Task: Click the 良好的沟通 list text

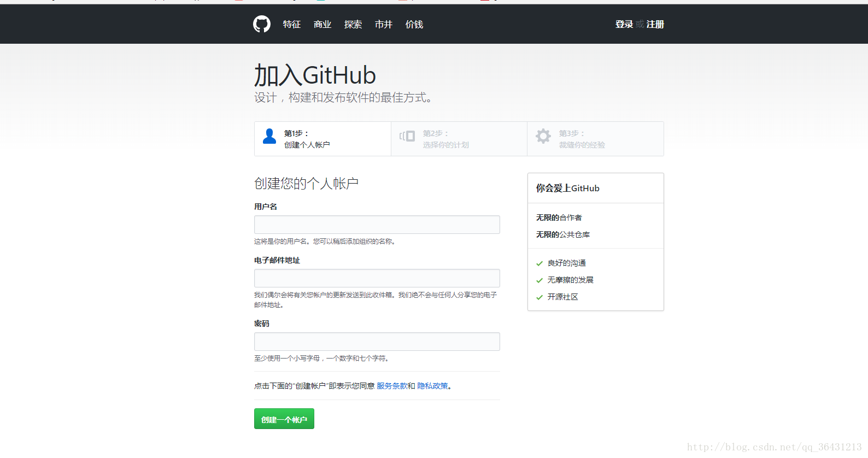Action: tap(567, 263)
